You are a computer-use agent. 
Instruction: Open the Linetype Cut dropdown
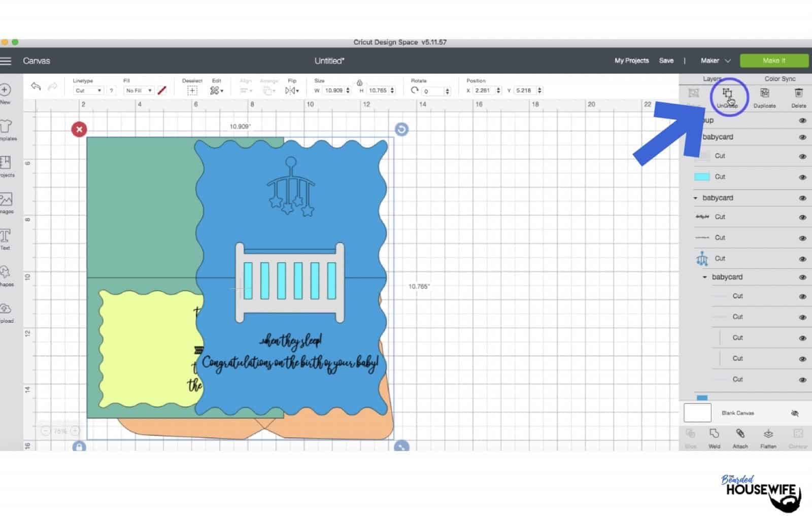[88, 91]
